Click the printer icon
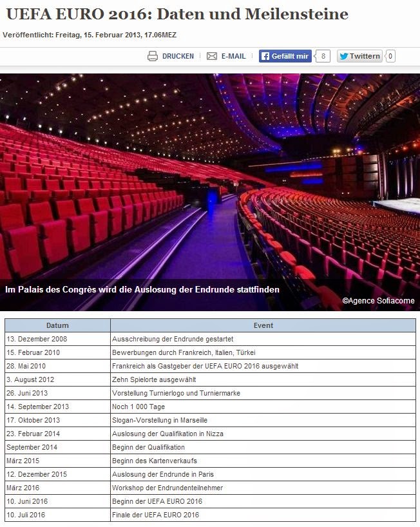 [153, 56]
